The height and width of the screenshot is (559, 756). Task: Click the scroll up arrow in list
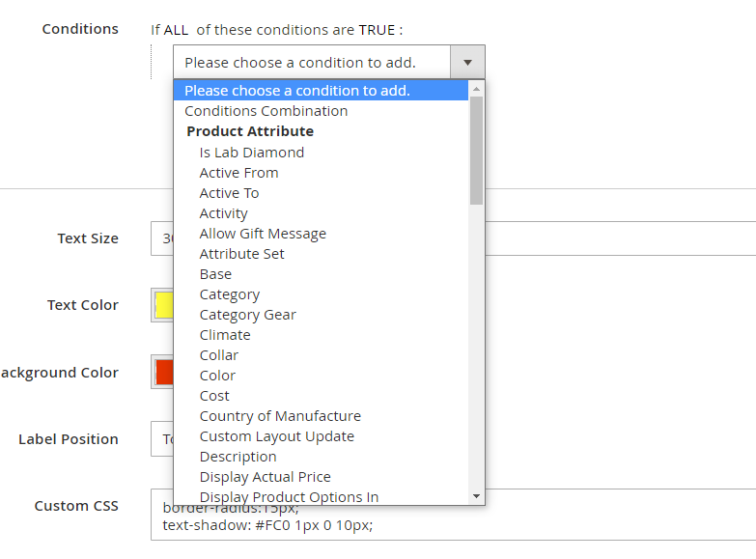tap(476, 89)
